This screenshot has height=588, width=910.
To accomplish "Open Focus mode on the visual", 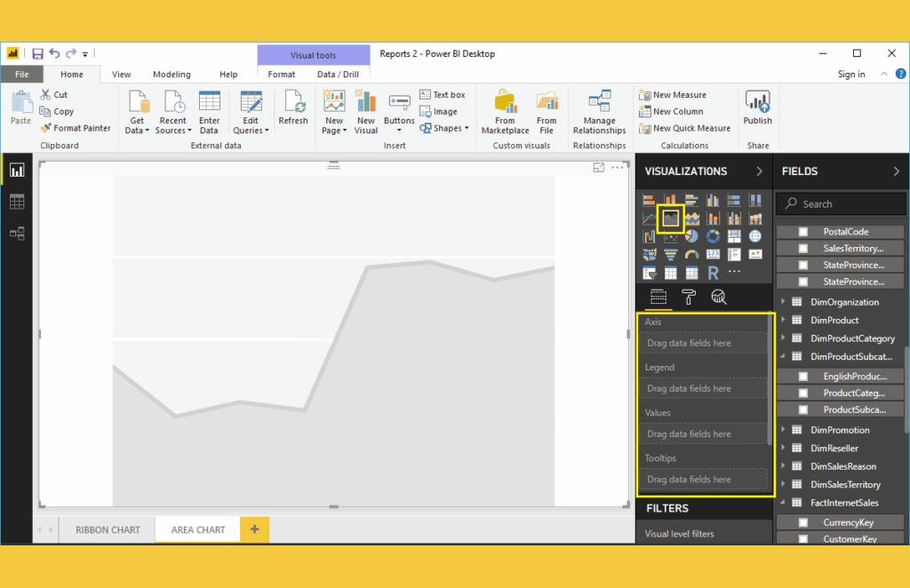I will (x=598, y=168).
